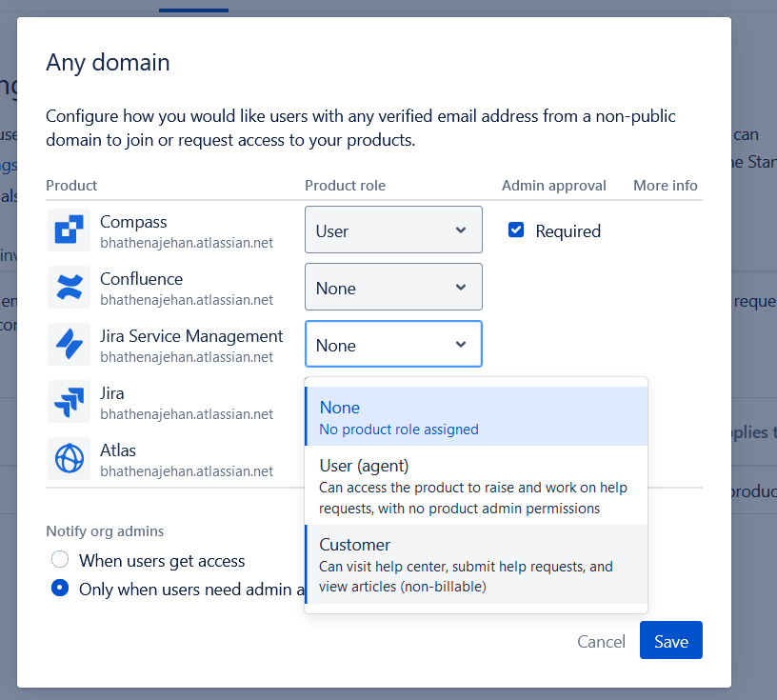Click the 'More info' column header
The height and width of the screenshot is (700, 777).
(665, 186)
